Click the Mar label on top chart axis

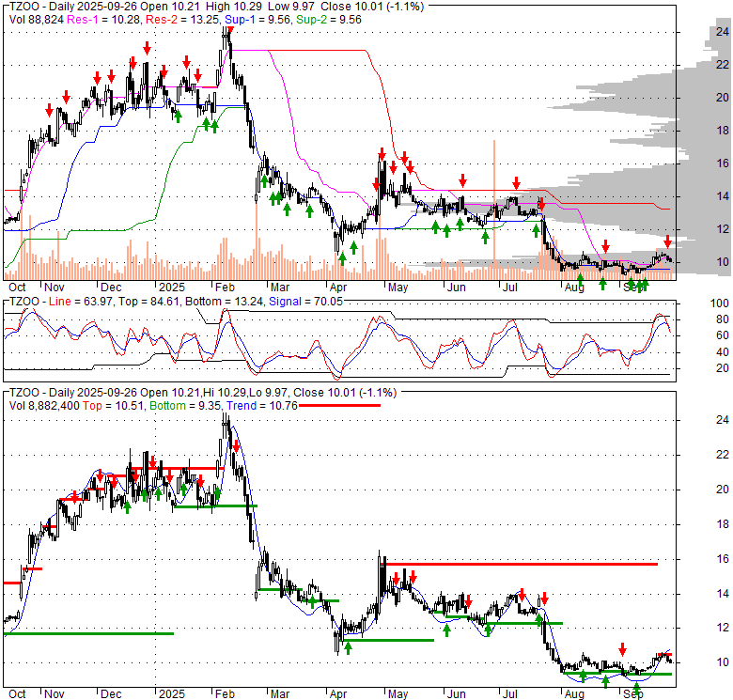tap(280, 288)
